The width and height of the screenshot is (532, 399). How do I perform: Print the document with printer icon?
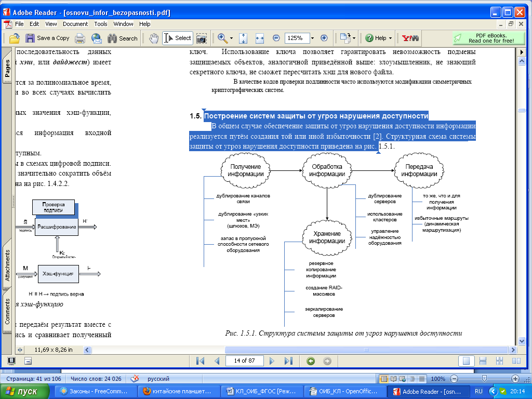click(x=80, y=38)
